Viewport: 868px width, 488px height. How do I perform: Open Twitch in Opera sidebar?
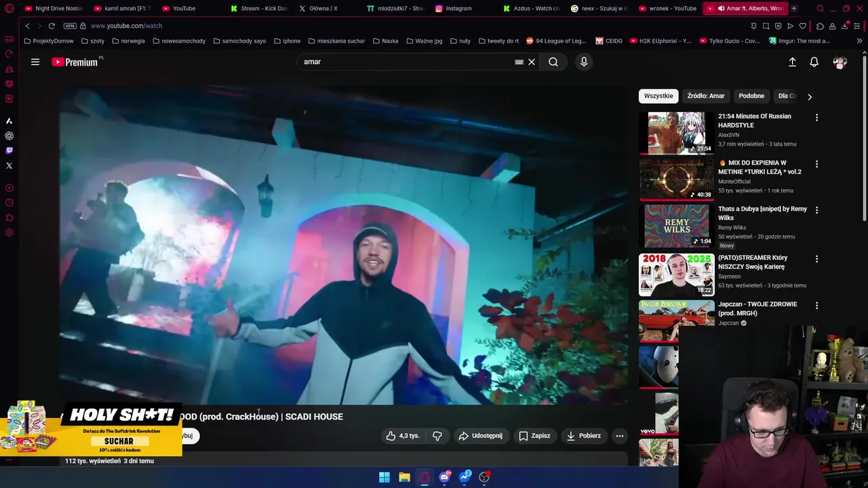[9, 150]
